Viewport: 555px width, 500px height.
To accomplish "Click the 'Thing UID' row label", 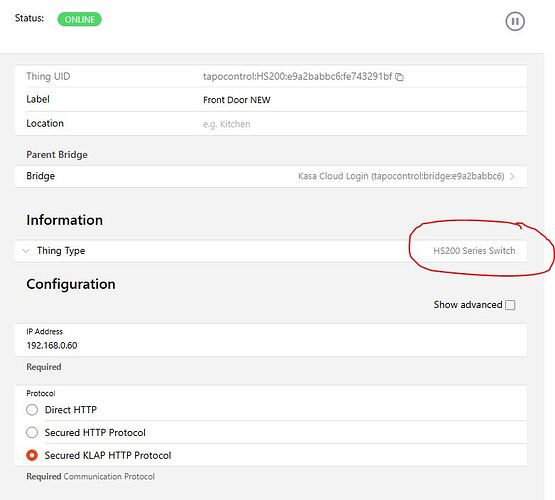I will (48, 76).
